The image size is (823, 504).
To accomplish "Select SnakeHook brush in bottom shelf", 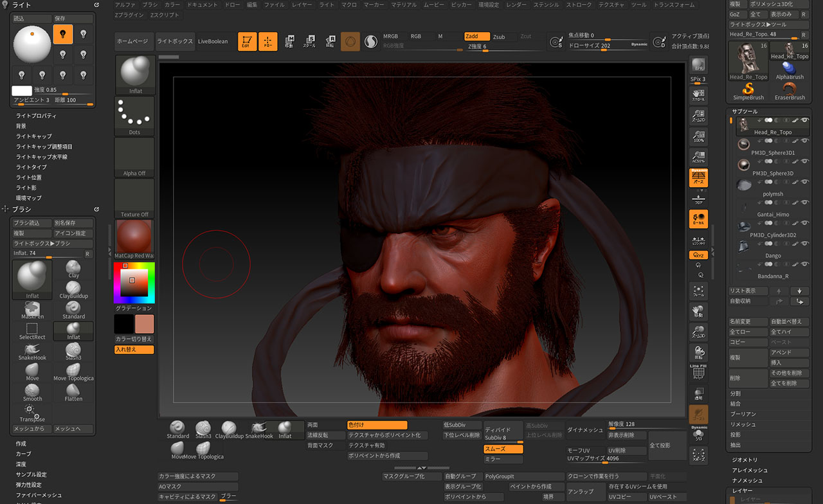I will click(259, 429).
